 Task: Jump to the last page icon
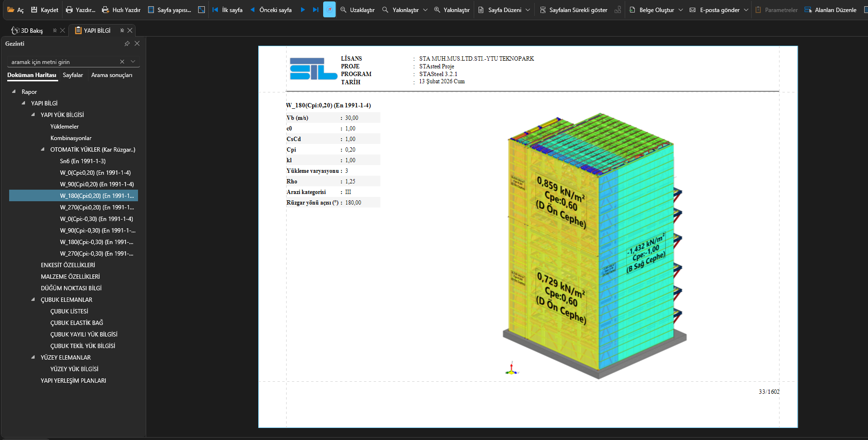[315, 10]
